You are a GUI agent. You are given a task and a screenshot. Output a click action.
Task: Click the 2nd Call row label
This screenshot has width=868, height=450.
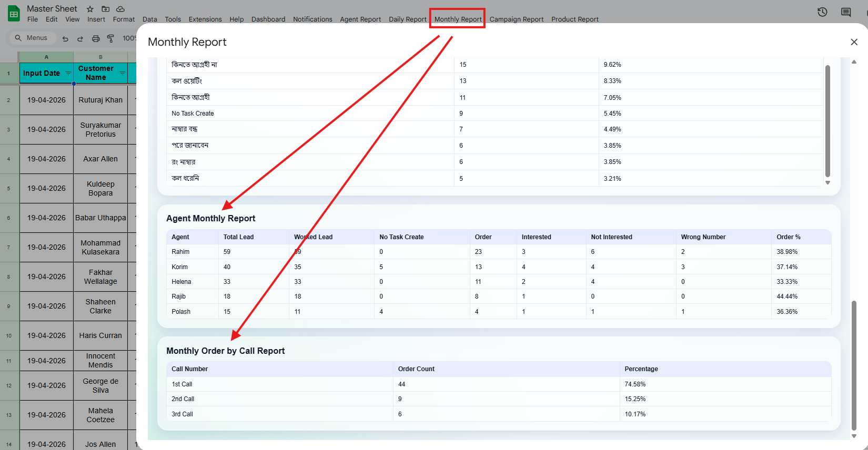183,399
